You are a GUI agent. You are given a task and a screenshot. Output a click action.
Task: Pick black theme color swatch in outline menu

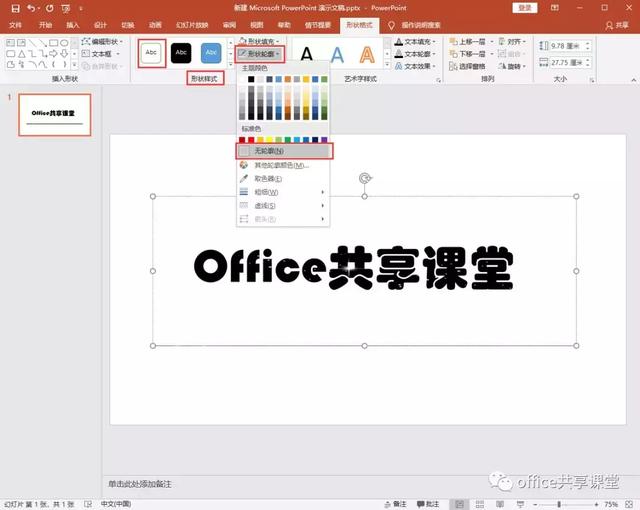pos(251,79)
